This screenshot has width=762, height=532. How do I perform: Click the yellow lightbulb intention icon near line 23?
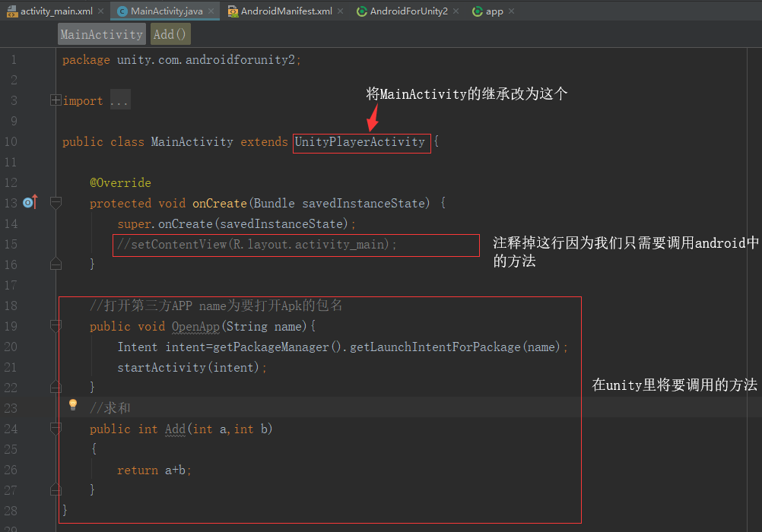pyautogui.click(x=73, y=404)
